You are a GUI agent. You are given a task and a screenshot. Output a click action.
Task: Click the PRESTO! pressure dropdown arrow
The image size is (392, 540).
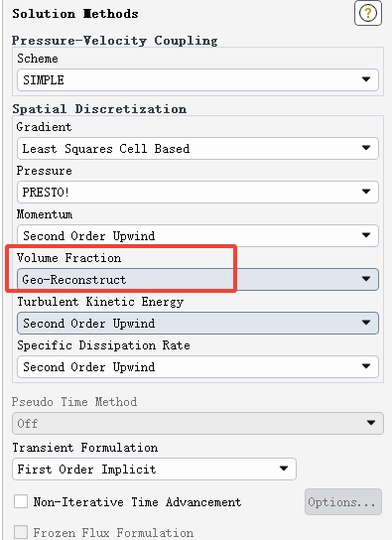366,192
